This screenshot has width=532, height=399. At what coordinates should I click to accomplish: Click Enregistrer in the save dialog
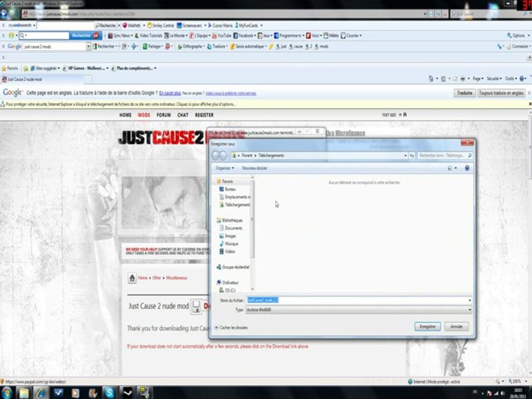427,326
